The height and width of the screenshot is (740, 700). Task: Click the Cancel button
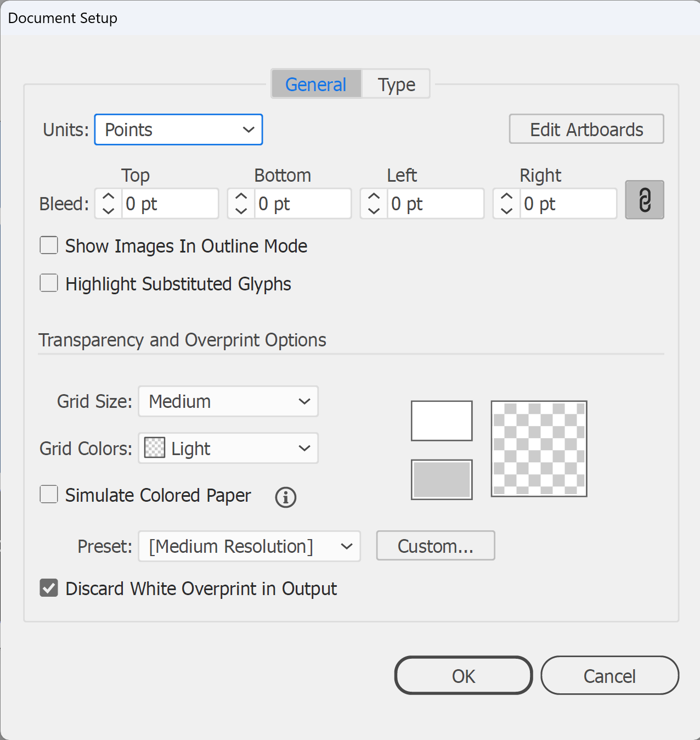click(x=609, y=675)
